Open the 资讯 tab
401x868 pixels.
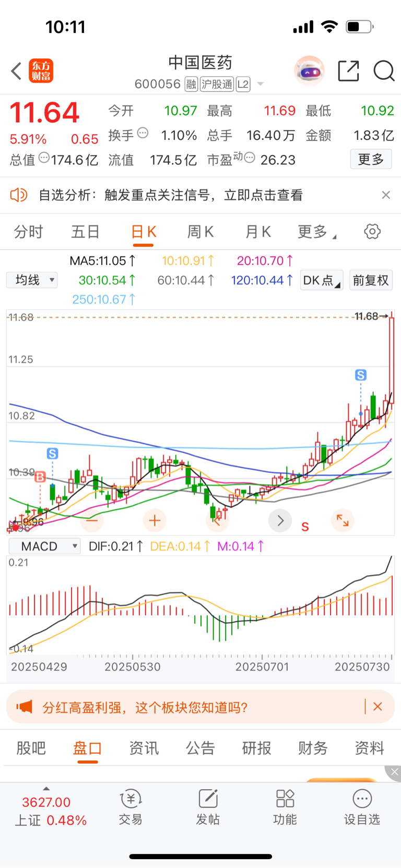click(x=144, y=748)
